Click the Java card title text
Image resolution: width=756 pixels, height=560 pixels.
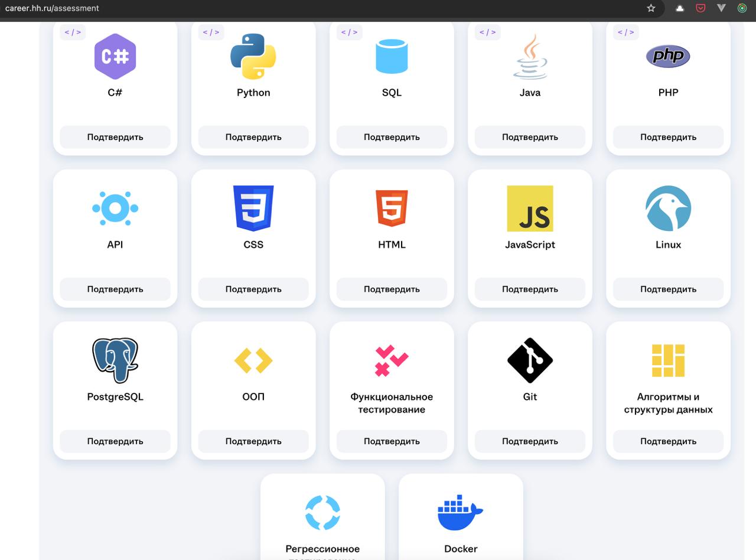coord(530,93)
